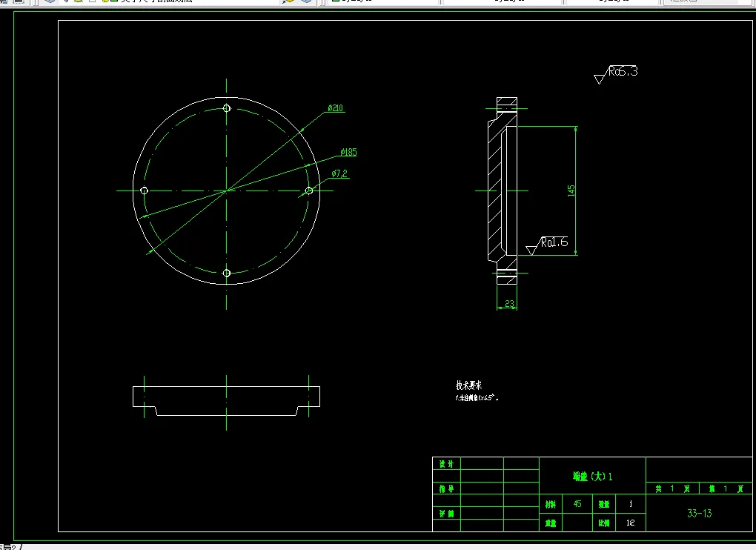Click the 材料 label cell
Viewport: 756px width, 550px height.
(x=551, y=504)
